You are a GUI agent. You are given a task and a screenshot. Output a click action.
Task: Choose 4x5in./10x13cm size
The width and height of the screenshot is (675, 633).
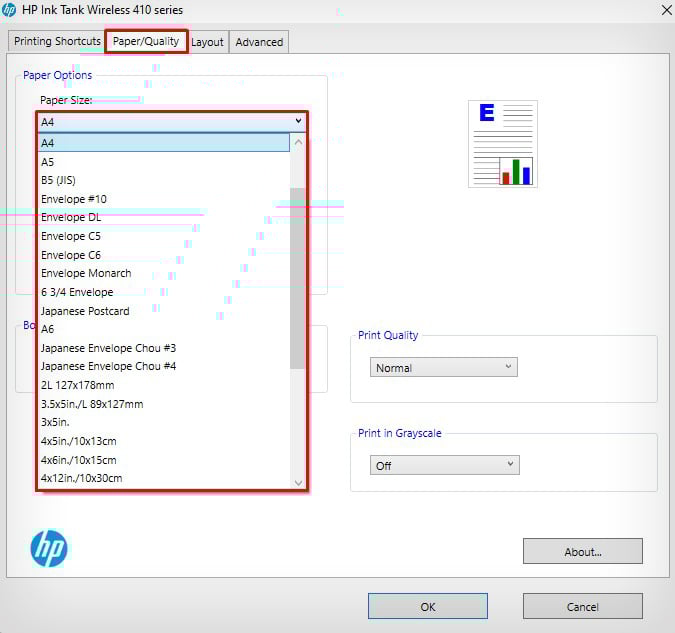(x=164, y=441)
